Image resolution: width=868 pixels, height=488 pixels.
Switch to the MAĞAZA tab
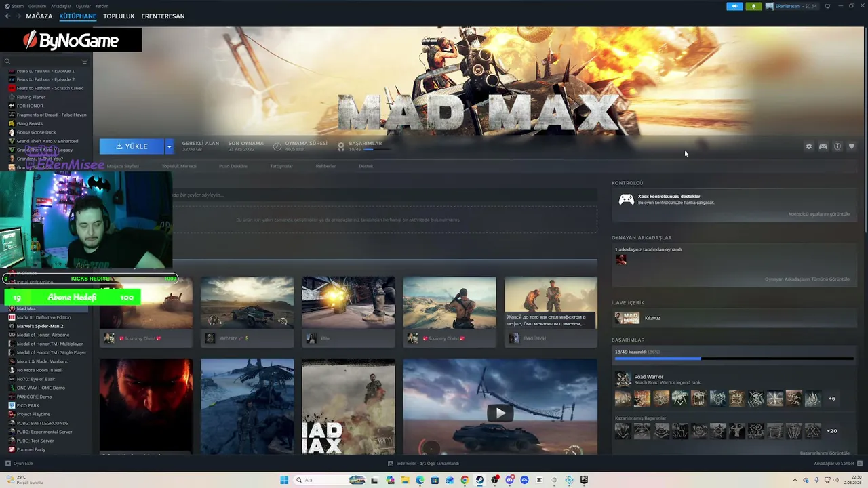[39, 16]
